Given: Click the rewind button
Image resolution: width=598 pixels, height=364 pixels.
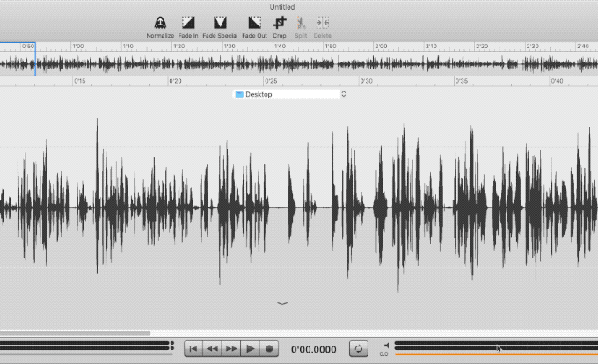Looking at the screenshot, I should pyautogui.click(x=212, y=349).
